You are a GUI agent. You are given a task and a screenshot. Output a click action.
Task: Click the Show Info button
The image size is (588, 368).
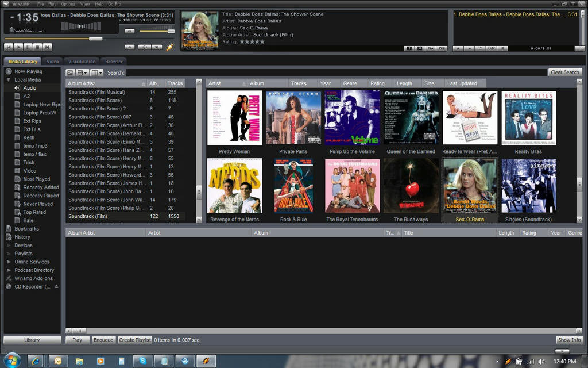569,340
